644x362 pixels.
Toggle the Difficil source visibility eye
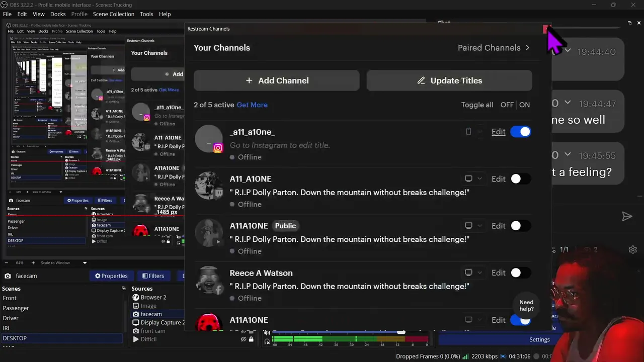point(244,339)
